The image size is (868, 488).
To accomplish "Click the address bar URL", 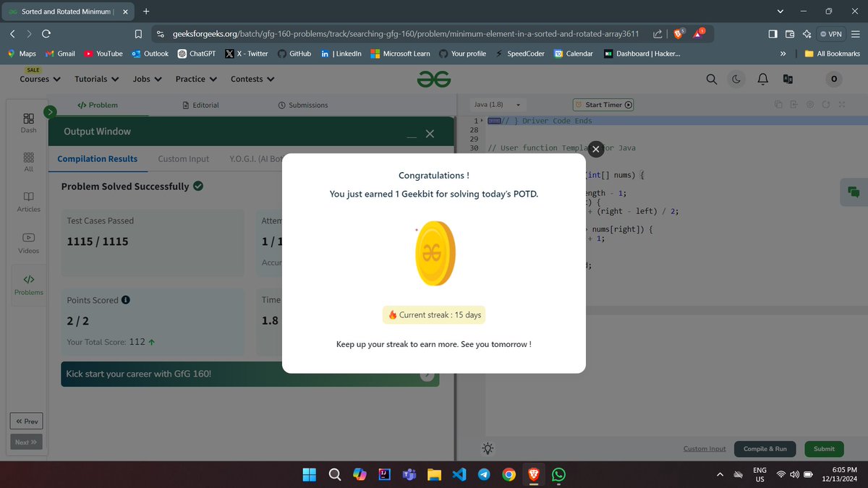I will 405,33.
